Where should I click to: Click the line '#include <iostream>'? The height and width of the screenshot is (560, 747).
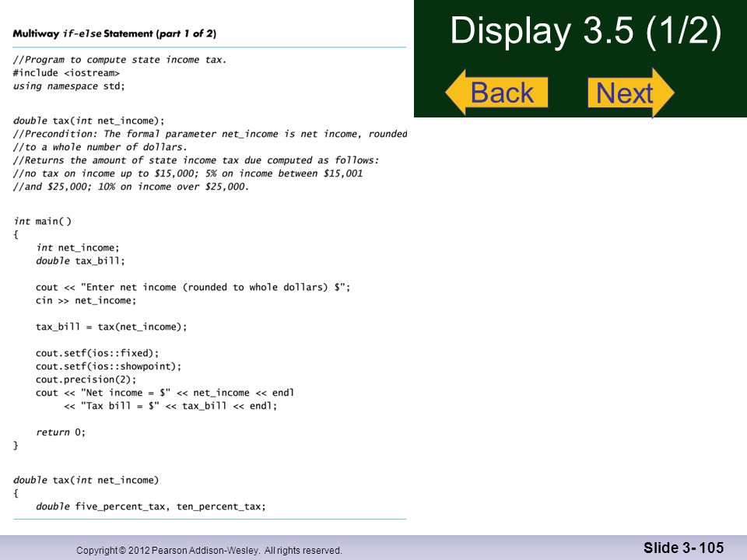[66, 73]
